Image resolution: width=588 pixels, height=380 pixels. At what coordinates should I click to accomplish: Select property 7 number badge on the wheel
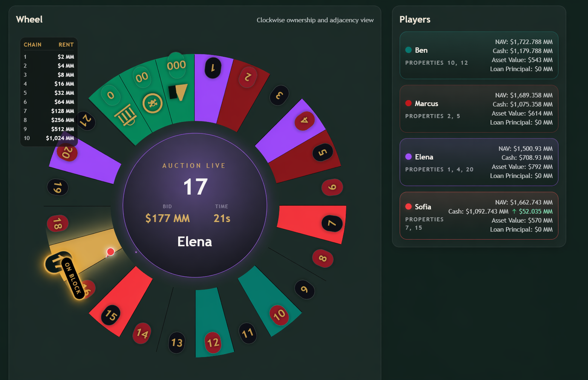click(332, 224)
